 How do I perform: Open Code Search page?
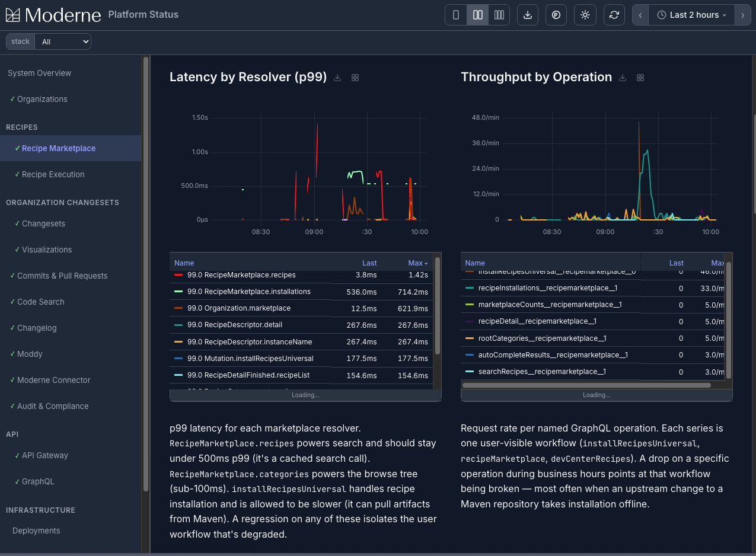tap(40, 302)
